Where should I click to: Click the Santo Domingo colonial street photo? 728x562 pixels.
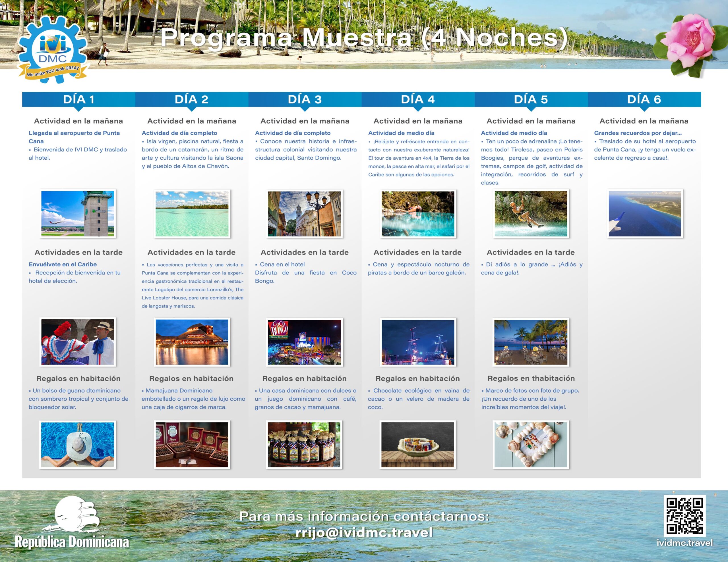[304, 214]
